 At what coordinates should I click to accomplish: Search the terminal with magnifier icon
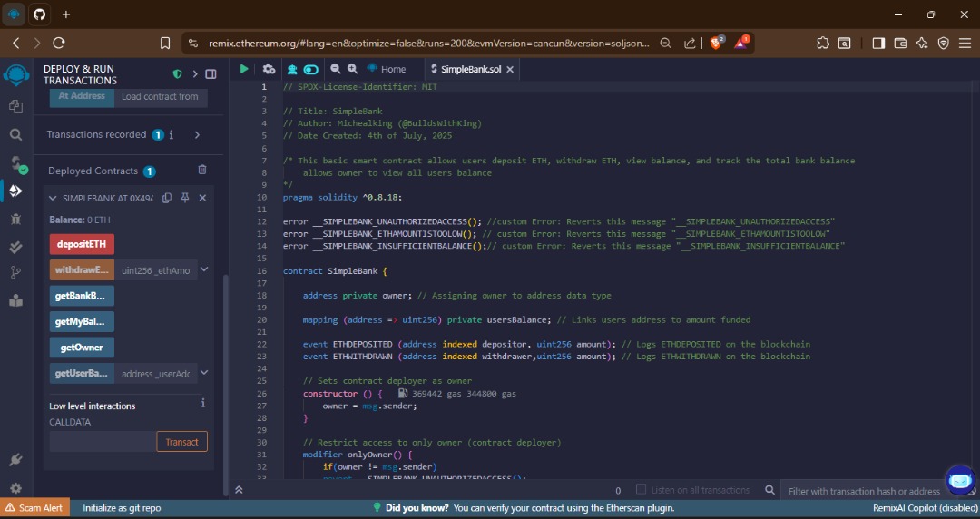[770, 490]
